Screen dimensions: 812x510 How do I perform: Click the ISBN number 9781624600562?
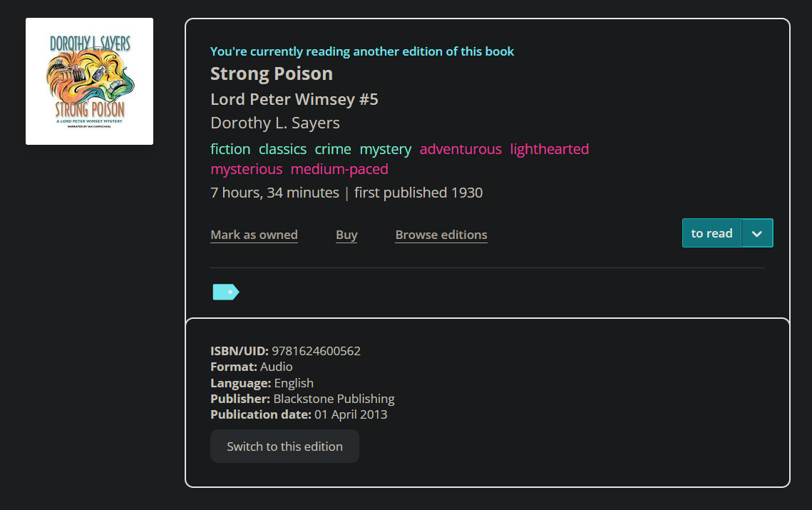coord(316,351)
